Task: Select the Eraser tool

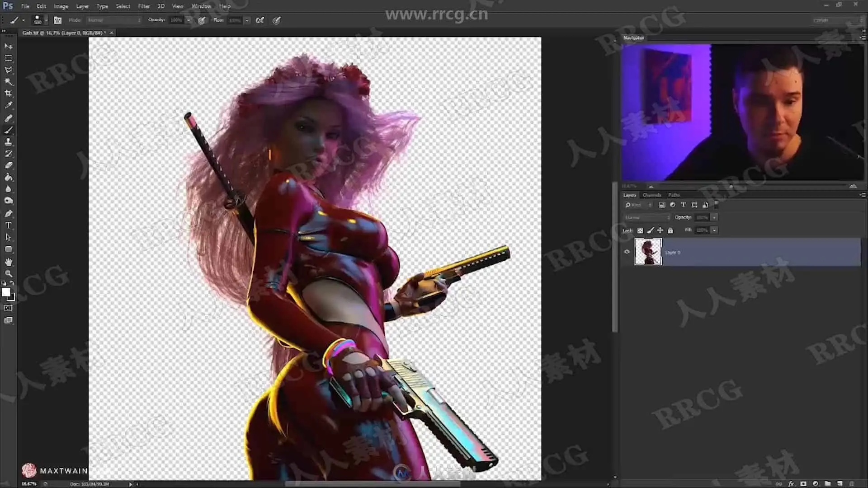Action: 8,165
